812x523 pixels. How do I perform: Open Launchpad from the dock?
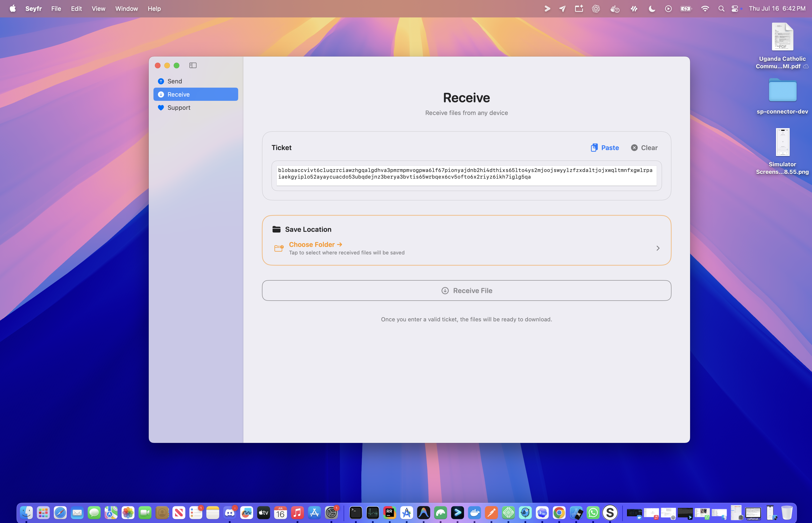[x=43, y=512]
